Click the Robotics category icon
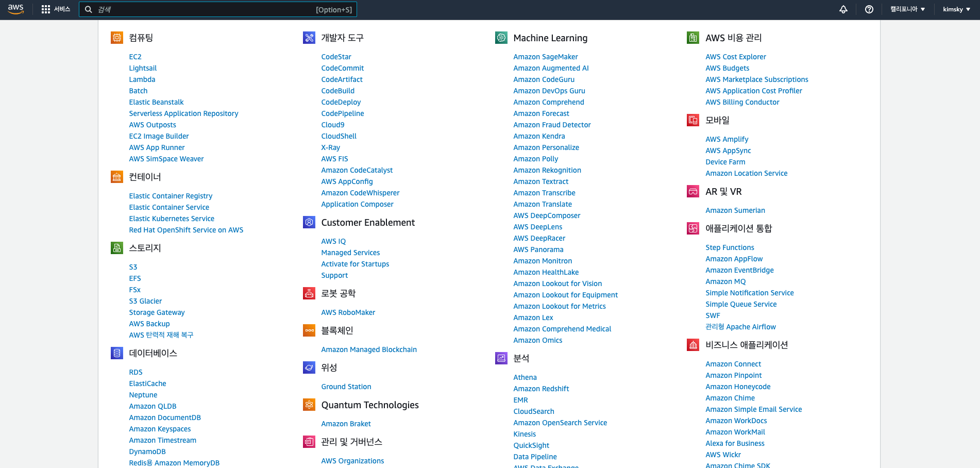The height and width of the screenshot is (468, 980). [309, 293]
